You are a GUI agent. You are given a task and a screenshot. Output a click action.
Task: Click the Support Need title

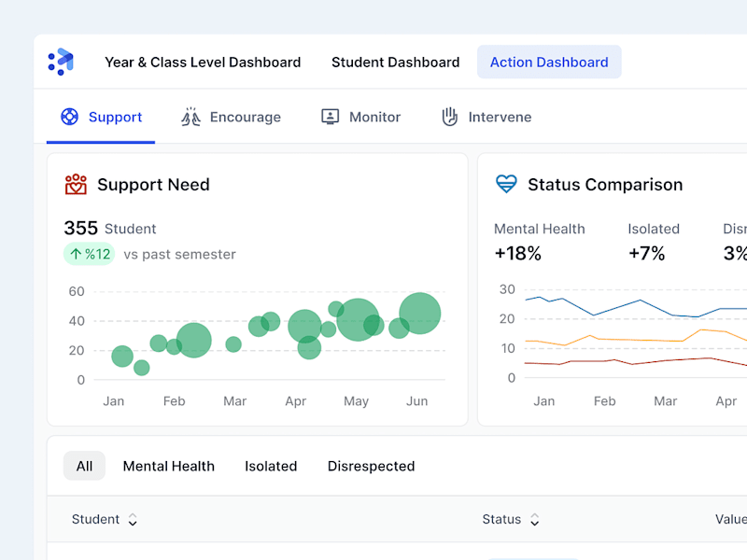pos(153,184)
